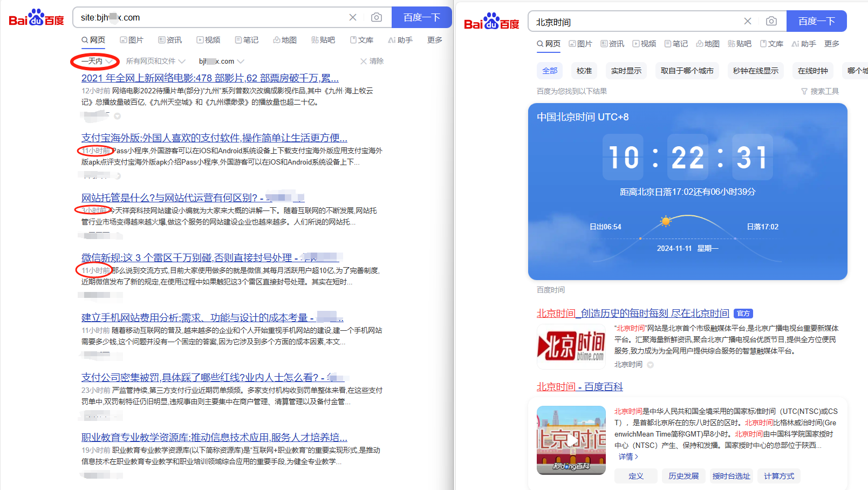Screen dimensions: 868x490
Task: Clear the left search box with X icon
Action: point(353,17)
